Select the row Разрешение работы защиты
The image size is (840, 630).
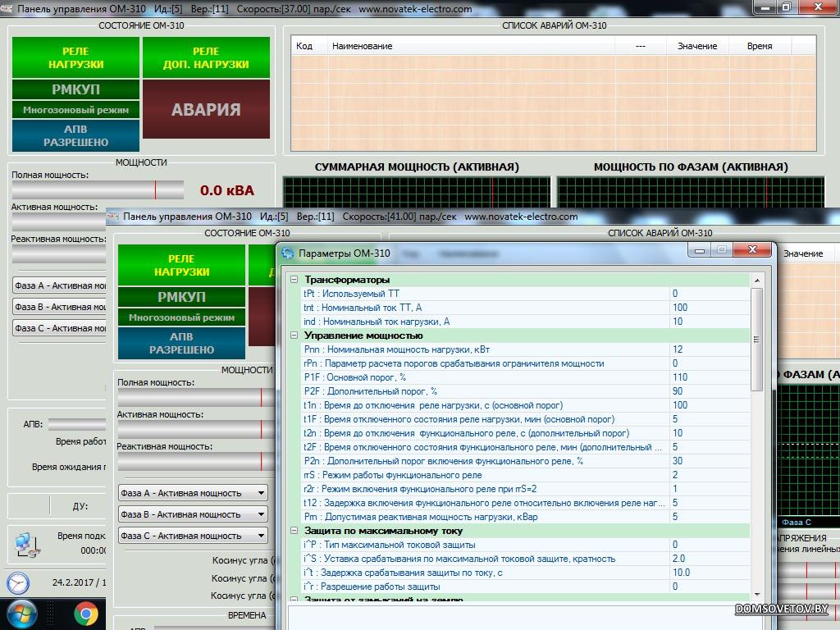pyautogui.click(x=525, y=587)
